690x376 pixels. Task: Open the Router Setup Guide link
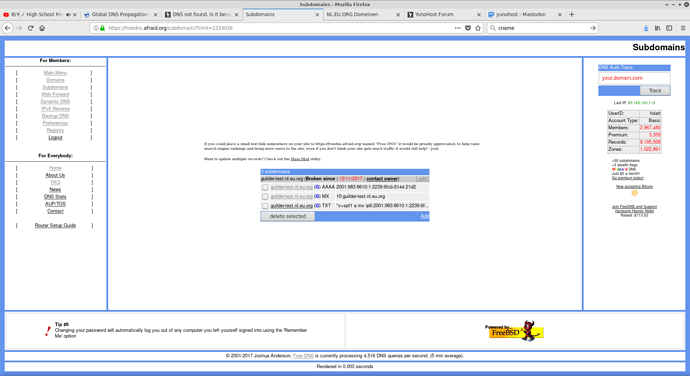click(x=55, y=225)
